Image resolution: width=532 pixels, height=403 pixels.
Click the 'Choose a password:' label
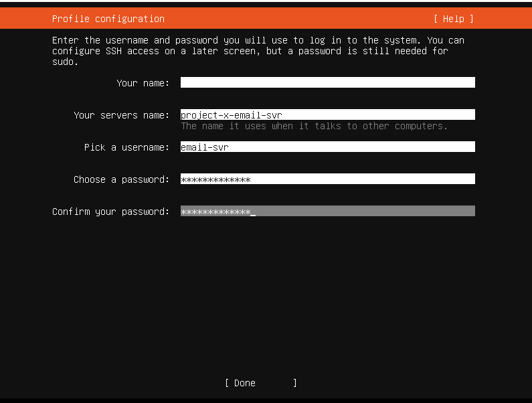(x=121, y=179)
